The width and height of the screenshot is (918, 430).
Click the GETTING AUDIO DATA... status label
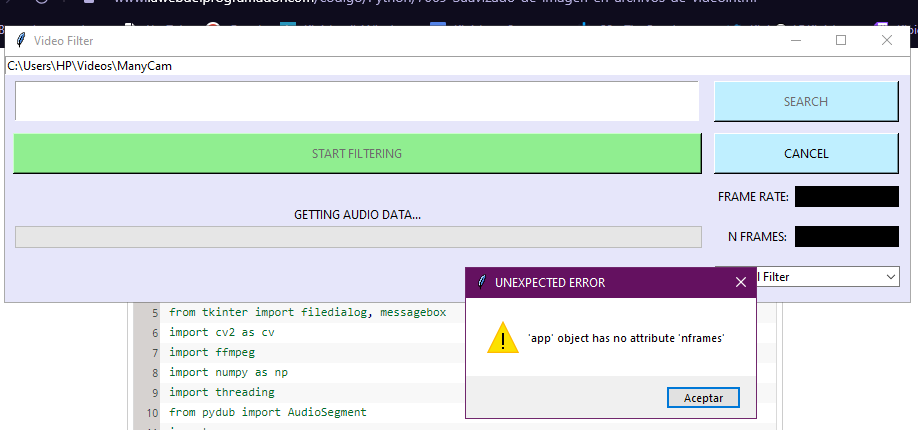point(357,215)
